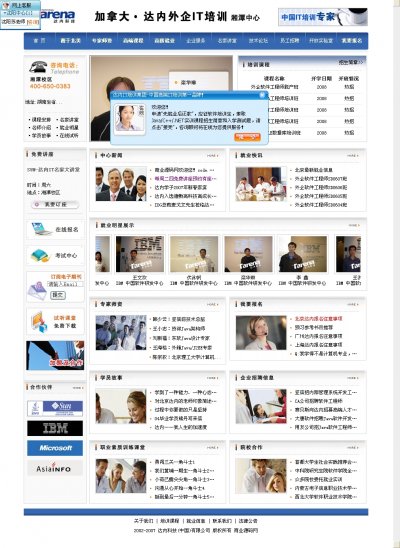Select the 技术论坛 navigation tab
The image size is (400, 548).
click(x=258, y=41)
